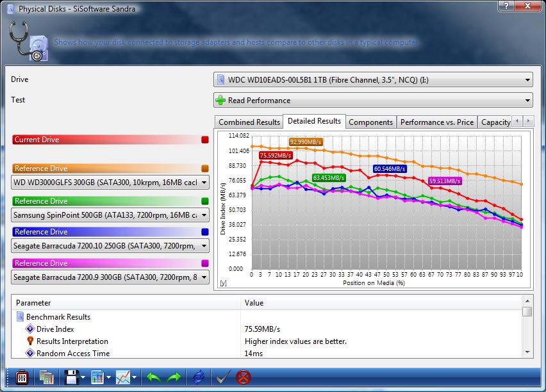Click the 92.990MB/s orange graph label
This screenshot has height=392, width=546.
point(306,142)
